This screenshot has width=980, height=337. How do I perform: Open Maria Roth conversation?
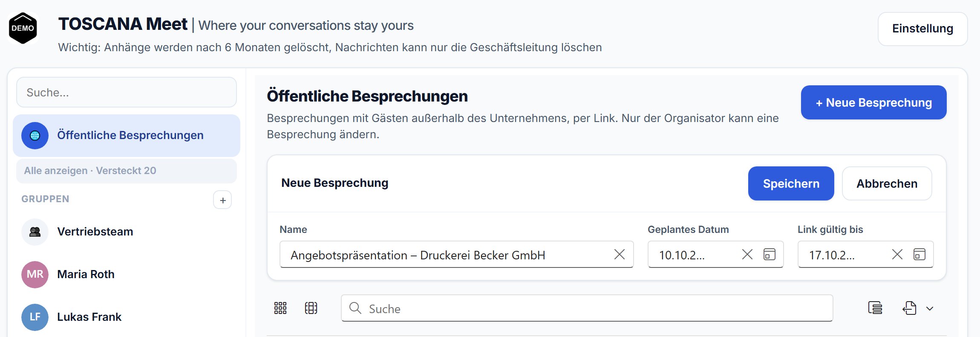(127, 274)
